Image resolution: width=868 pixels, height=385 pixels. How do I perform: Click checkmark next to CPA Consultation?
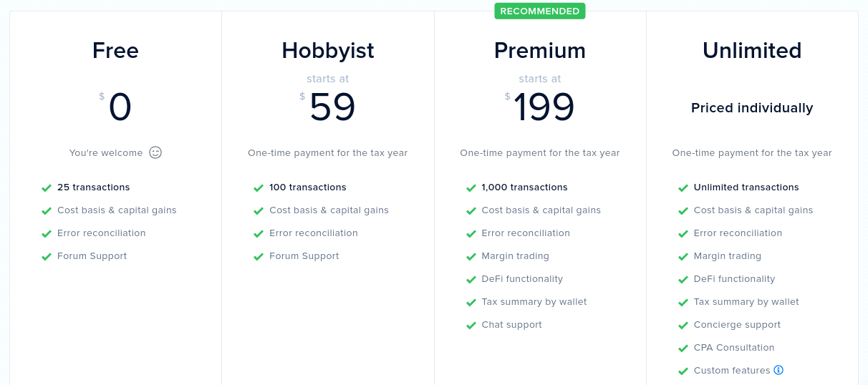(683, 348)
